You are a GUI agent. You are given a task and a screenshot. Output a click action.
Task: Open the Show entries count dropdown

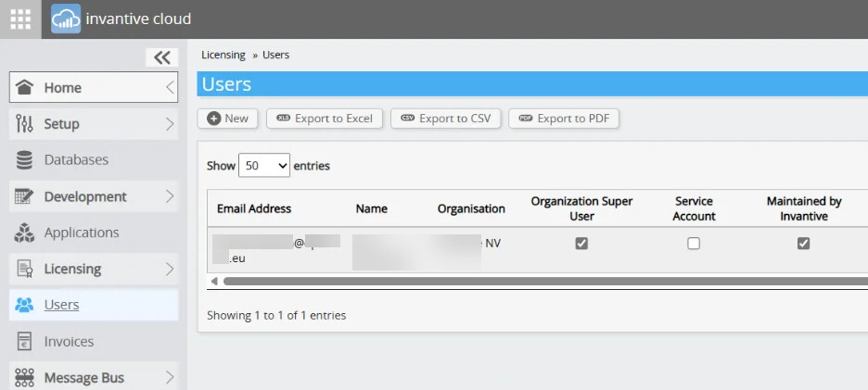pyautogui.click(x=264, y=166)
